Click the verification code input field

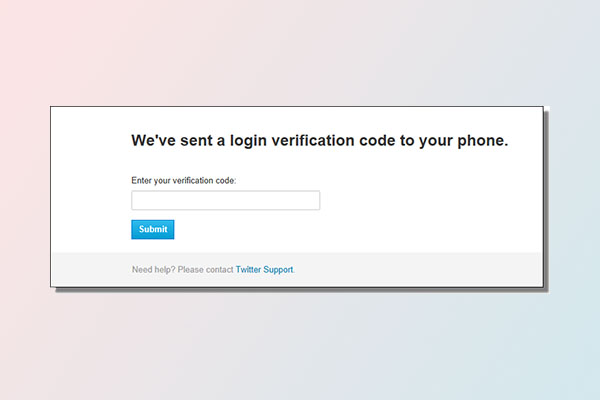coord(225,201)
